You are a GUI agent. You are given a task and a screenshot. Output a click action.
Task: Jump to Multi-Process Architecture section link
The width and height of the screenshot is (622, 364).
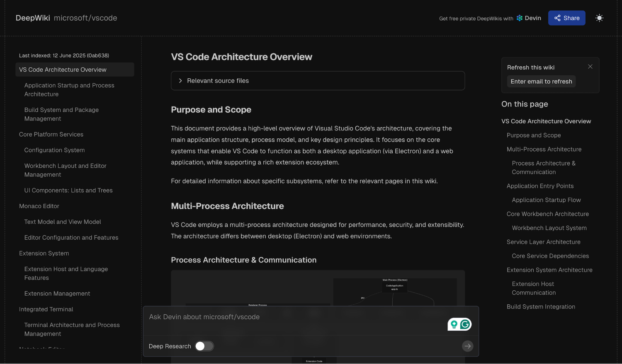(544, 149)
